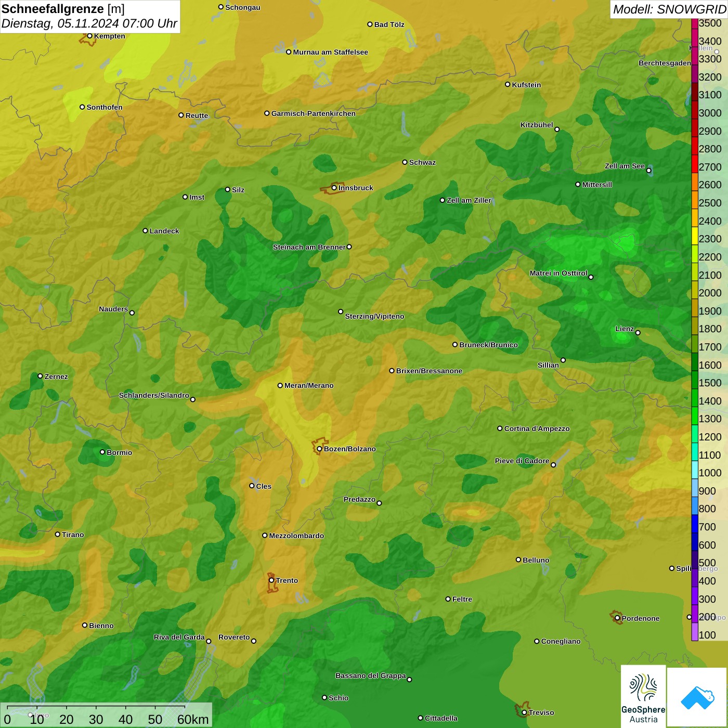Image resolution: width=728 pixels, height=728 pixels.
Task: Click the Trento city marker dot
Action: (x=271, y=580)
